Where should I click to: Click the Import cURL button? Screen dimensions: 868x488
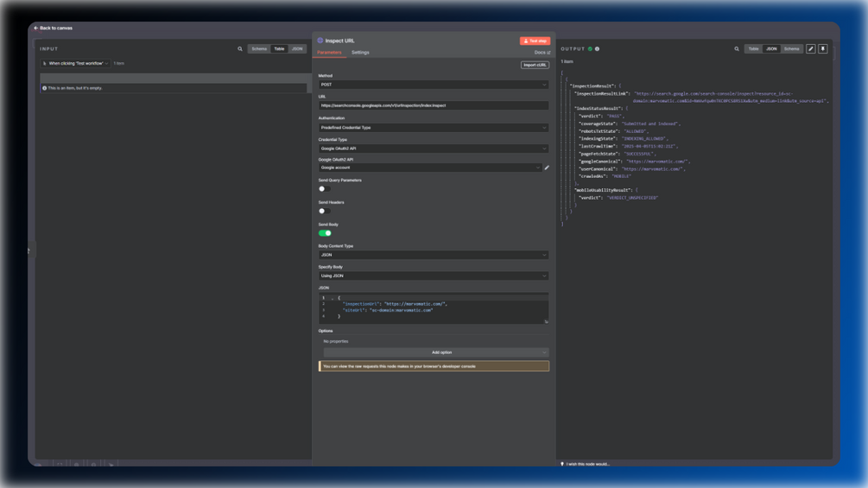point(535,65)
